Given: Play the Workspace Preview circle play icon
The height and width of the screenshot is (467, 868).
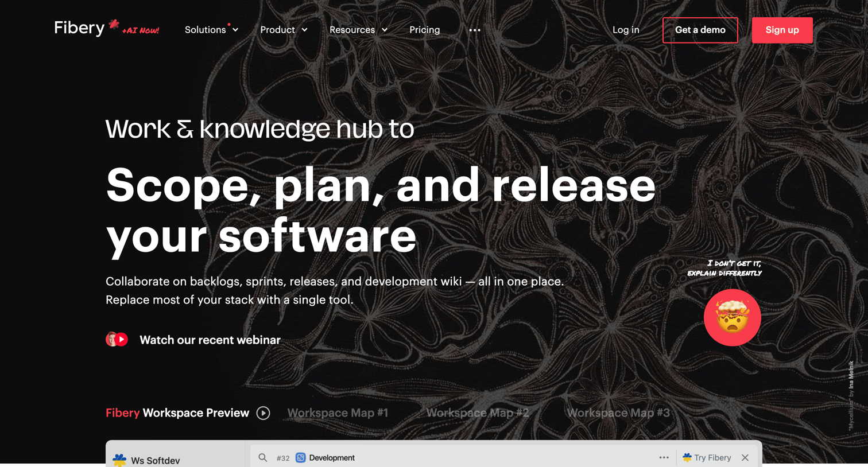Looking at the screenshot, I should pos(263,413).
